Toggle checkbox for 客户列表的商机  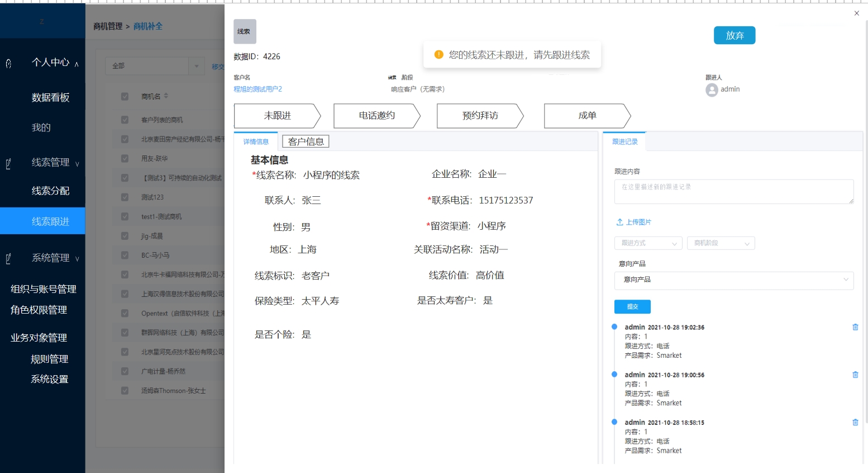point(125,120)
